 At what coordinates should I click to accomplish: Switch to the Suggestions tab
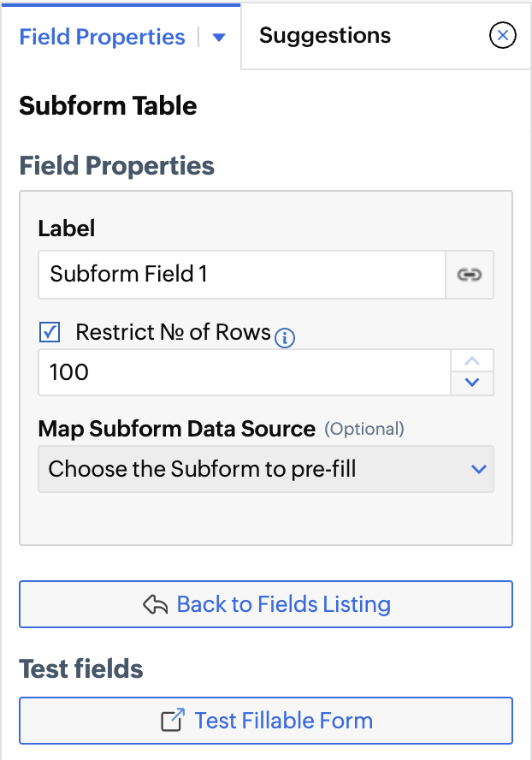(325, 36)
